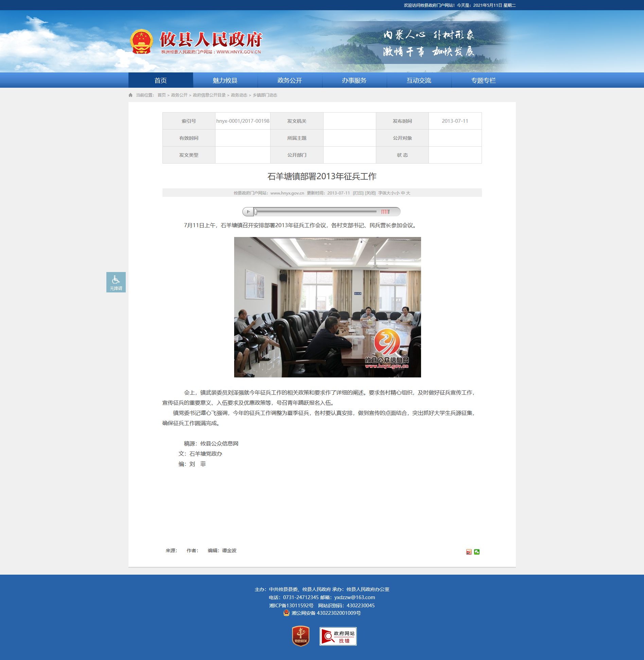Image resolution: width=644 pixels, height=660 pixels.
Task: Click the meeting room photo
Action: [x=327, y=307]
